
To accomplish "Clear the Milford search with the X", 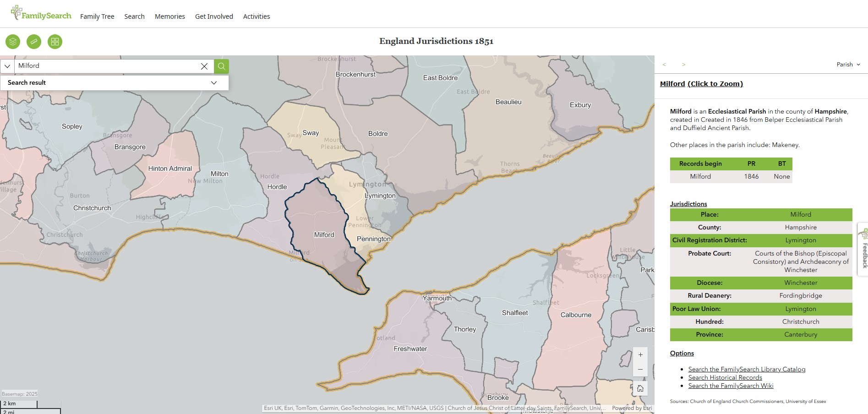I will (204, 66).
